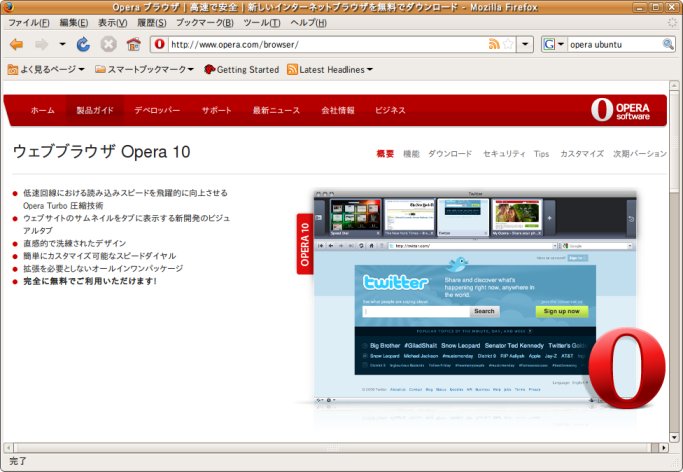683x472 pixels.
Task: Open the ツール(T) menu
Action: (x=262, y=22)
